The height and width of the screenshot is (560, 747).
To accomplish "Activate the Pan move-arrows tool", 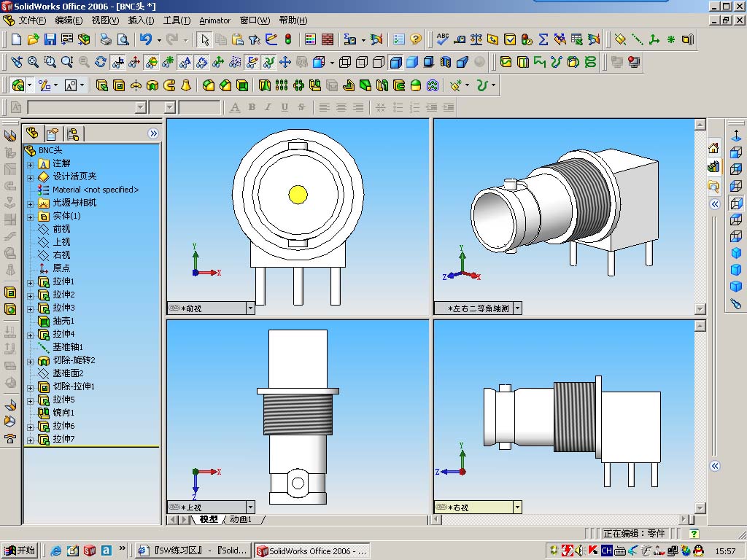I will (285, 62).
